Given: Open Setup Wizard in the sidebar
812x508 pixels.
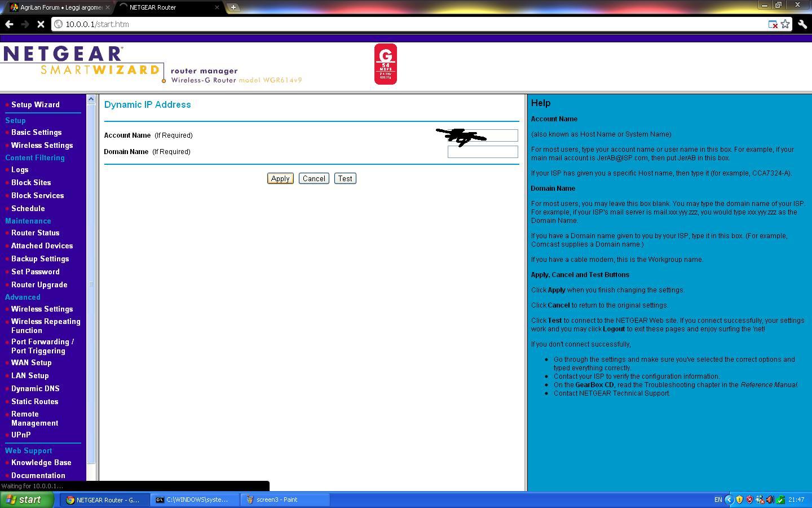Looking at the screenshot, I should tap(35, 104).
